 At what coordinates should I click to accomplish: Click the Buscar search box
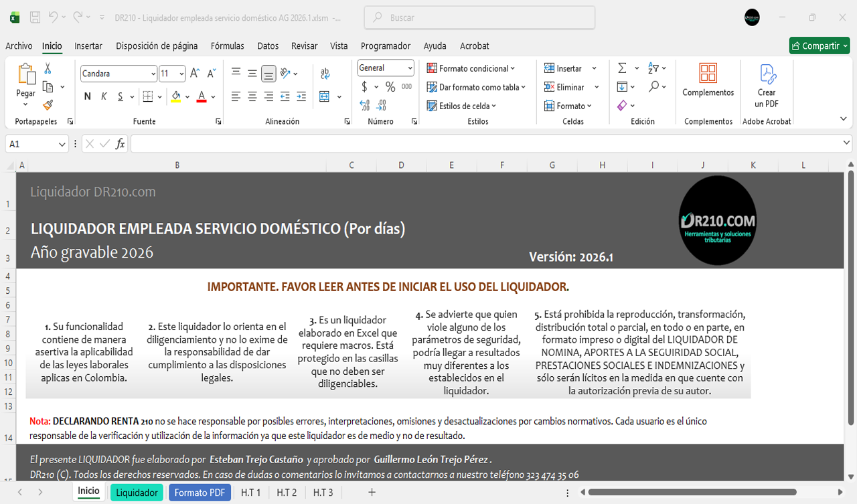tap(479, 18)
